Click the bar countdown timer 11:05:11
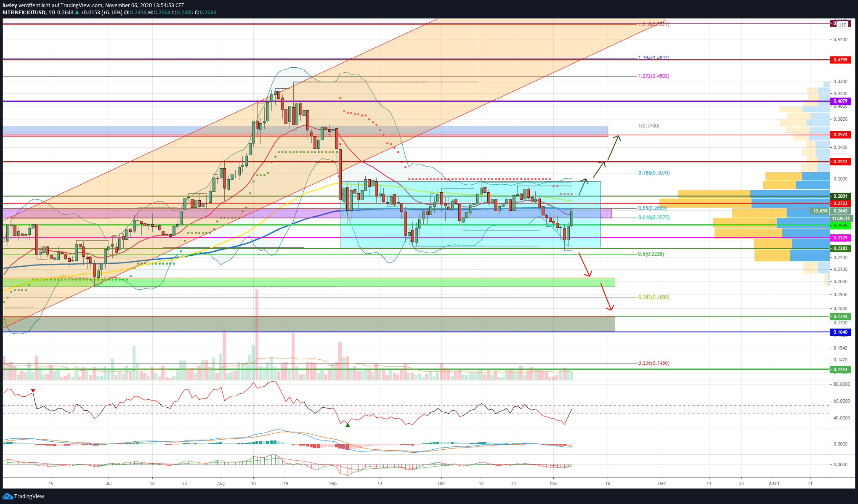Screen dimensions: 858x504 coord(842,218)
